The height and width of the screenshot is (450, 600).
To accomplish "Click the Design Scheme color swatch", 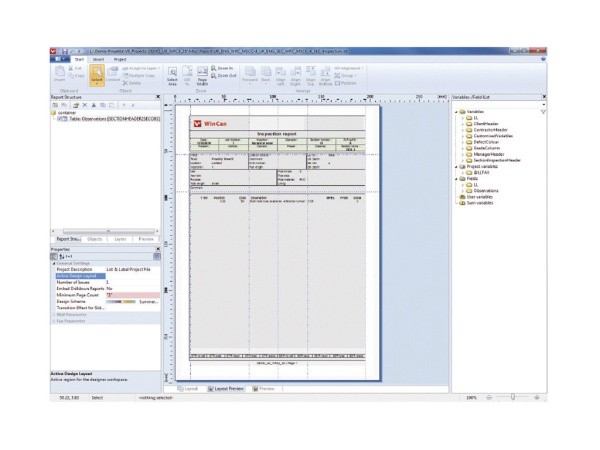I will (x=120, y=301).
